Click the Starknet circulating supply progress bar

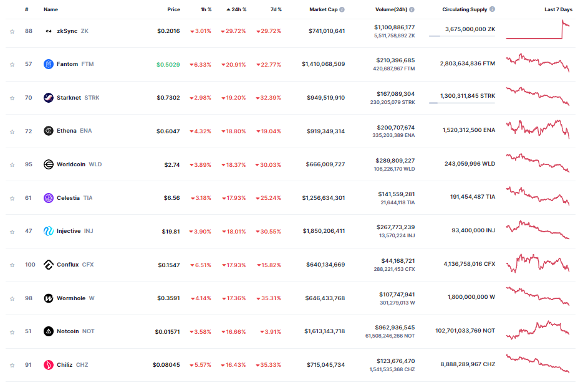pyautogui.click(x=462, y=103)
